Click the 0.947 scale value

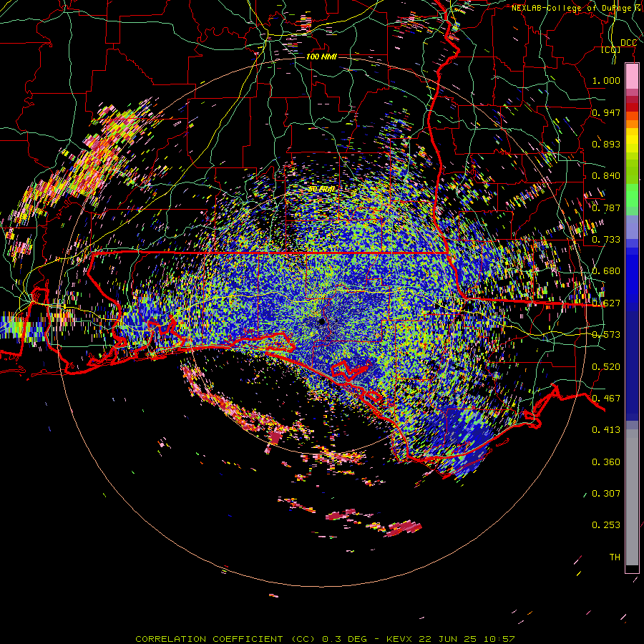(x=606, y=112)
